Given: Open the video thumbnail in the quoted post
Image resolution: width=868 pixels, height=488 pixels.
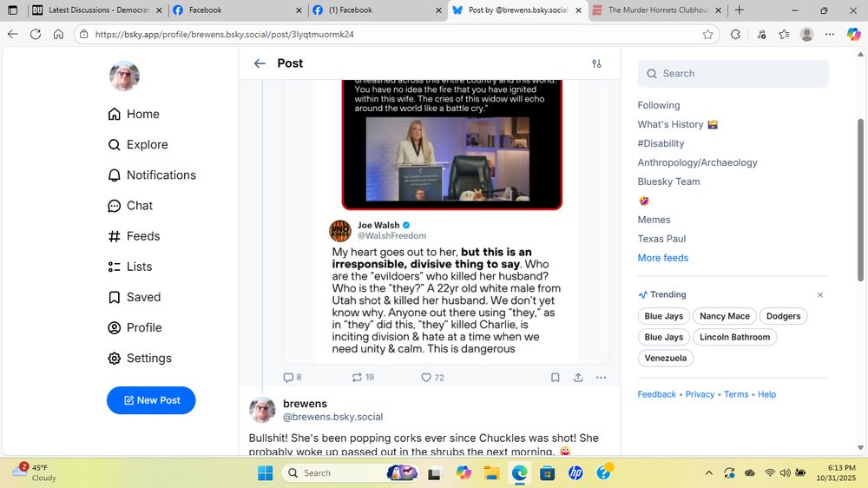Looking at the screenshot, I should [x=447, y=159].
